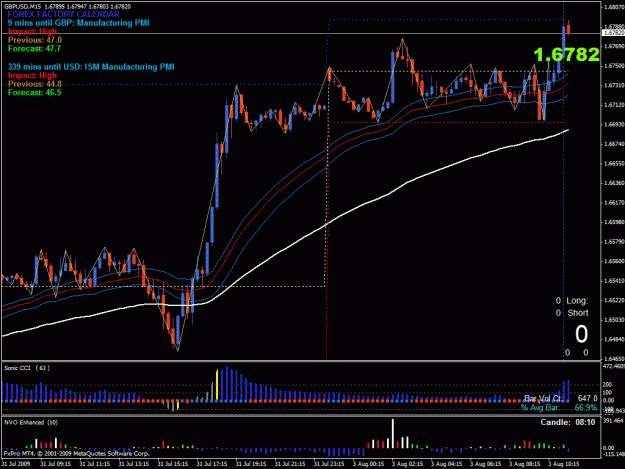This screenshot has height=469, width=625.
Task: Click 'Forecast: 46.5' label
Action: tap(34, 92)
